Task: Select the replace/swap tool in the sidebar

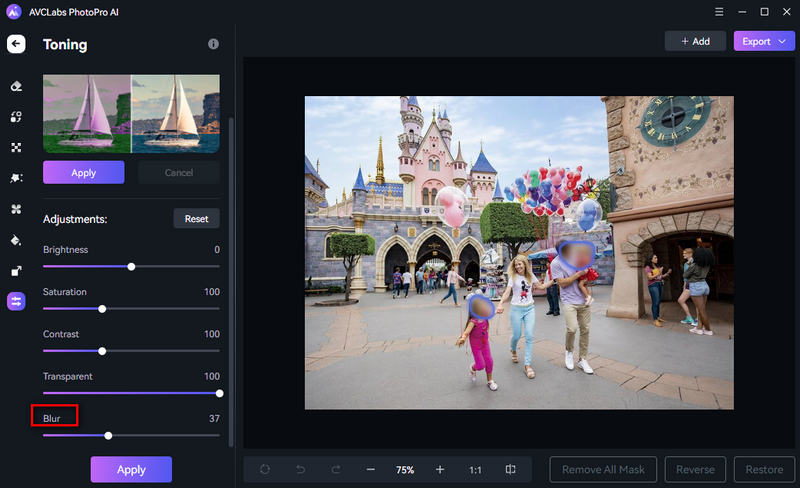Action: click(16, 116)
